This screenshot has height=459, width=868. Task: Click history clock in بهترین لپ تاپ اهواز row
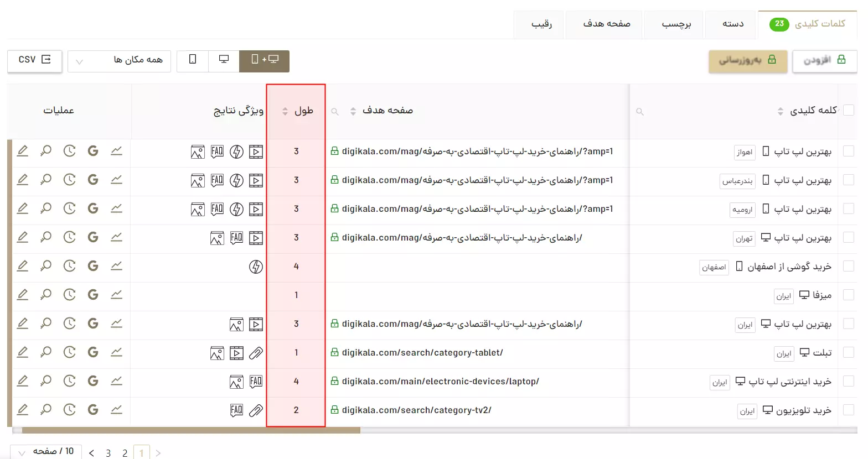tap(69, 151)
